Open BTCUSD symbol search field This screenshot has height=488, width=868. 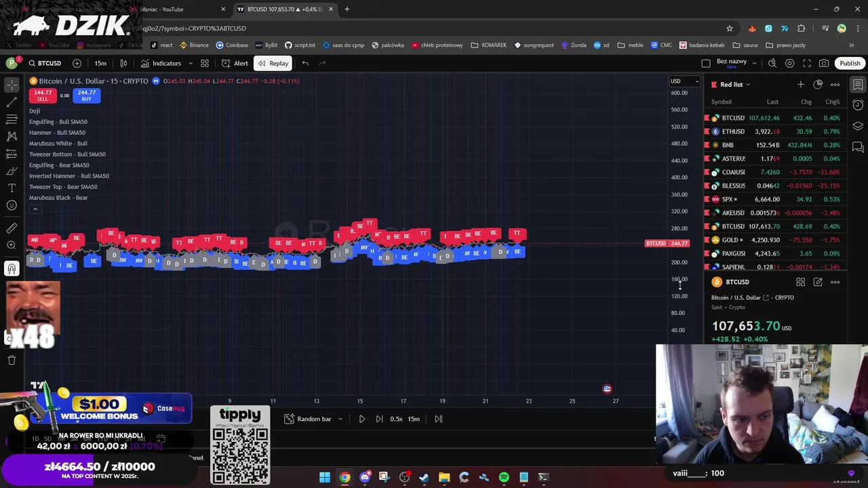click(45, 63)
